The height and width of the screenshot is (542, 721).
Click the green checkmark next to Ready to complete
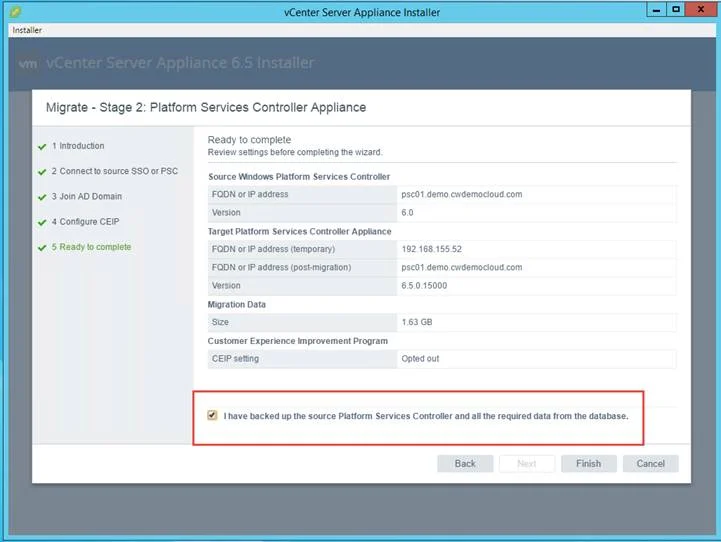[42, 248]
